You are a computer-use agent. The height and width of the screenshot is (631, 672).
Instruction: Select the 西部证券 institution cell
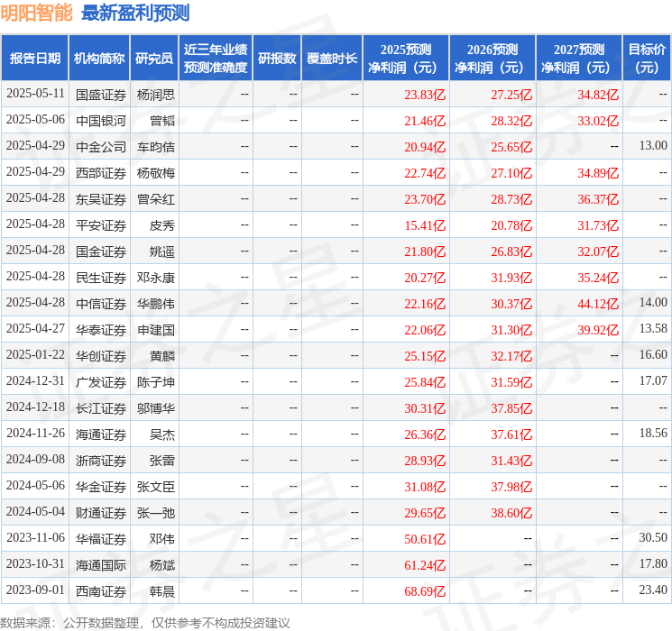coord(101,173)
